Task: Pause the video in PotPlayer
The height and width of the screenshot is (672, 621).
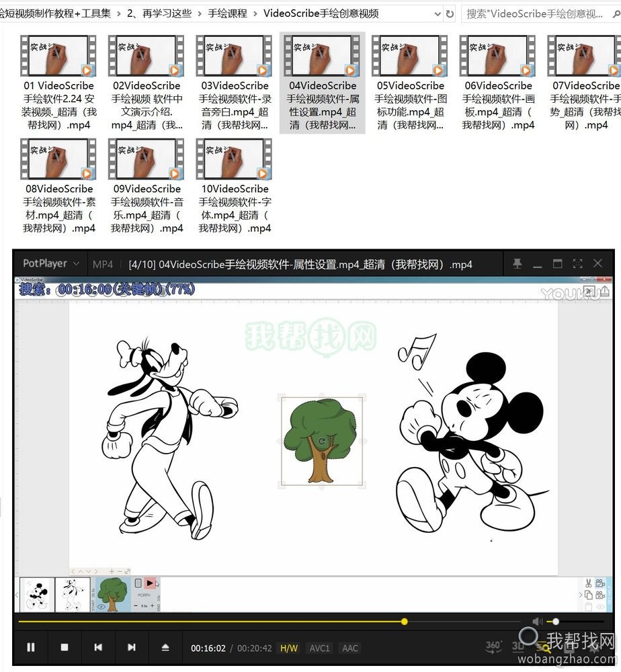Action: [x=31, y=647]
